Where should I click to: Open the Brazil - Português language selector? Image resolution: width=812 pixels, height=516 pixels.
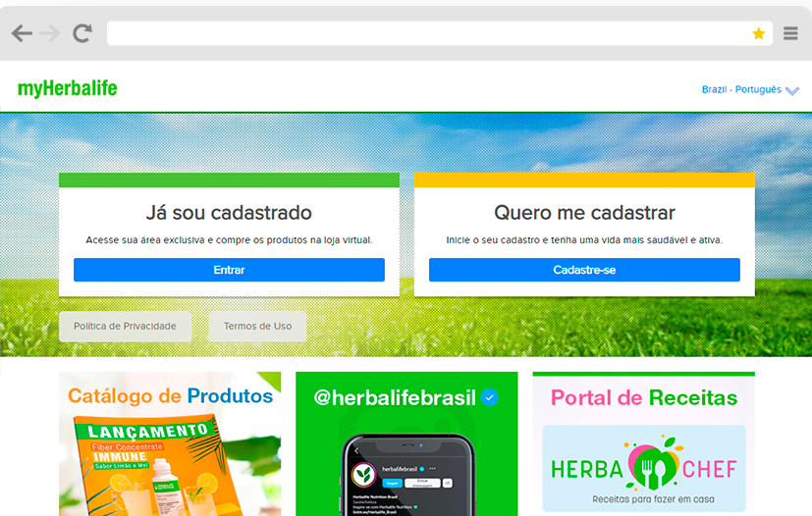741,89
